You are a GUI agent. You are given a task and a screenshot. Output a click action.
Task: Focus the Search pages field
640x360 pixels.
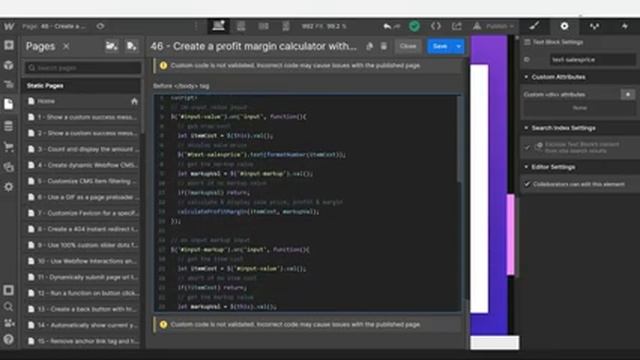[83, 68]
